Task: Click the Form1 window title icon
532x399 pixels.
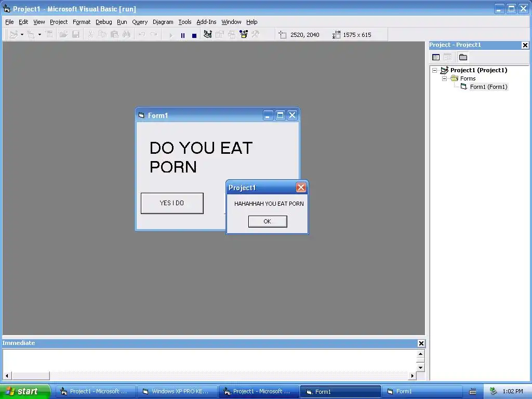Action: pos(141,115)
